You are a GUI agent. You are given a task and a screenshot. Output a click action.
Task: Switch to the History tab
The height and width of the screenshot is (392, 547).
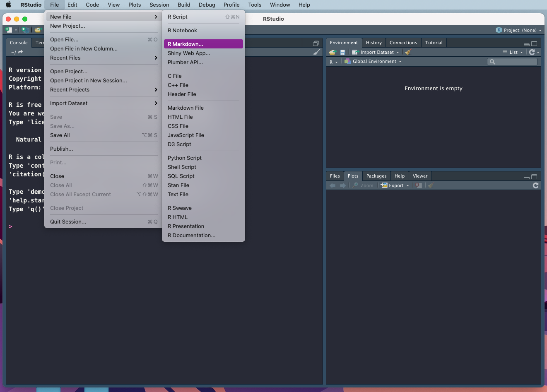(374, 42)
